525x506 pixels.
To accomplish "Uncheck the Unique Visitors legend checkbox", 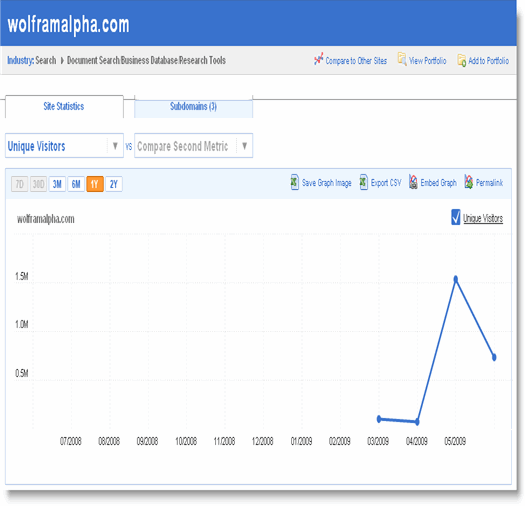I will (456, 217).
